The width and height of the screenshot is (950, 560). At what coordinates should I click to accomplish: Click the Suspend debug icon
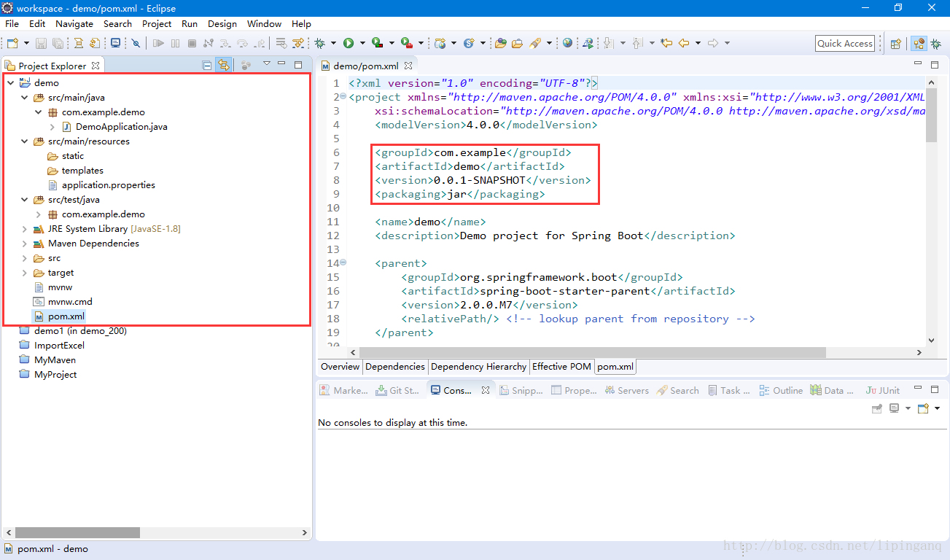175,44
